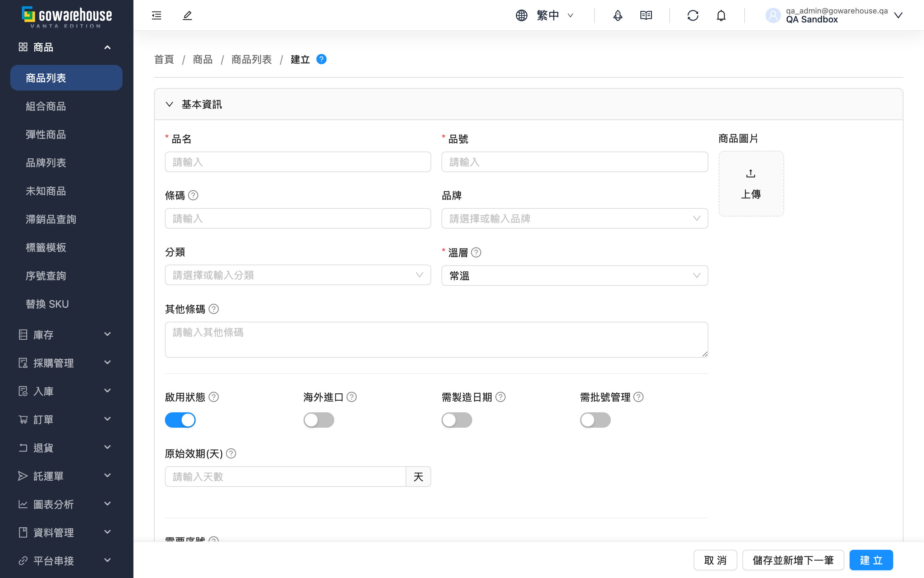Focus the 原始效期 days input field

[285, 476]
